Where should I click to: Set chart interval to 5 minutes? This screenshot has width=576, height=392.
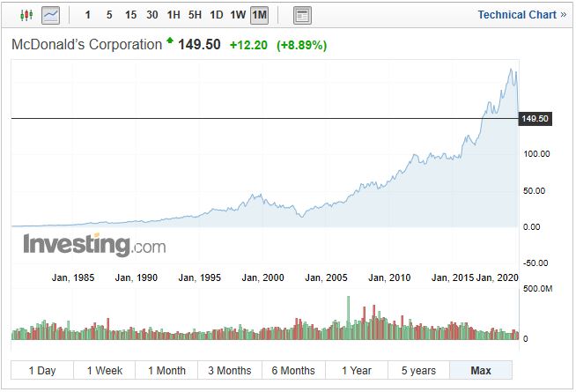[109, 15]
